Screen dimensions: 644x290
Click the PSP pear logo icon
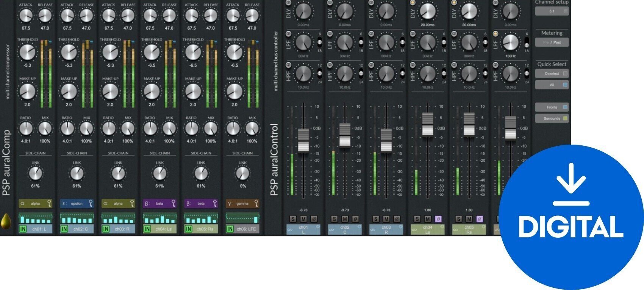pyautogui.click(x=6, y=222)
